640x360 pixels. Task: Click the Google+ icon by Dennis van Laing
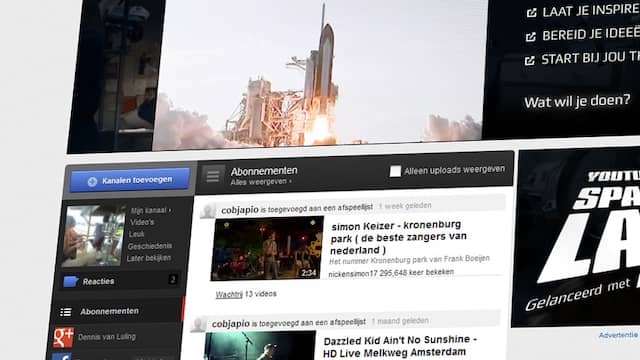click(x=63, y=338)
